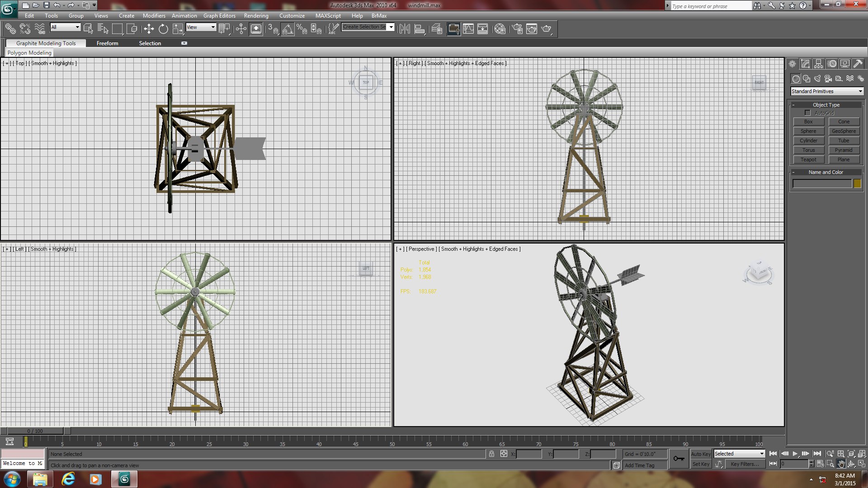Switch to the Freeform ribbon tab
The width and height of the screenshot is (868, 488).
point(107,43)
